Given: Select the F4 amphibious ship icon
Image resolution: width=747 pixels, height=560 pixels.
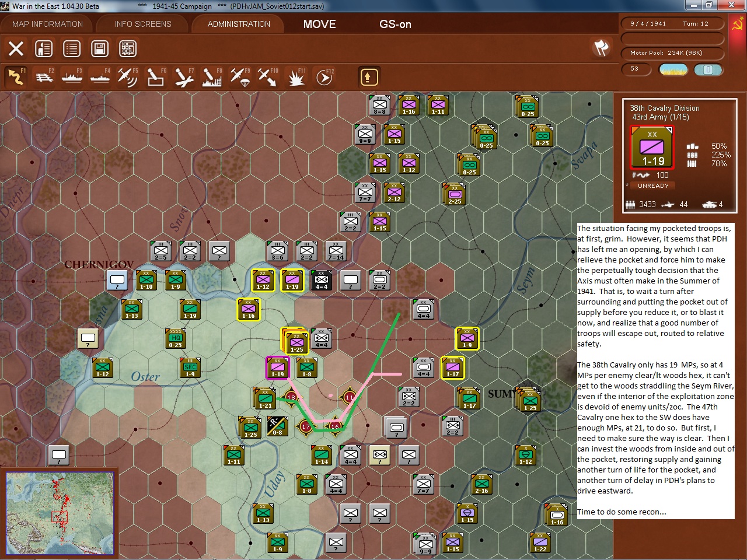Looking at the screenshot, I should pyautogui.click(x=100, y=76).
